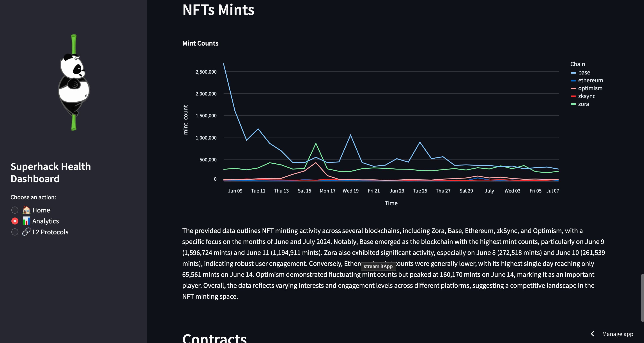Click the house emoji icon beside Home
644x343 pixels.
(x=26, y=210)
